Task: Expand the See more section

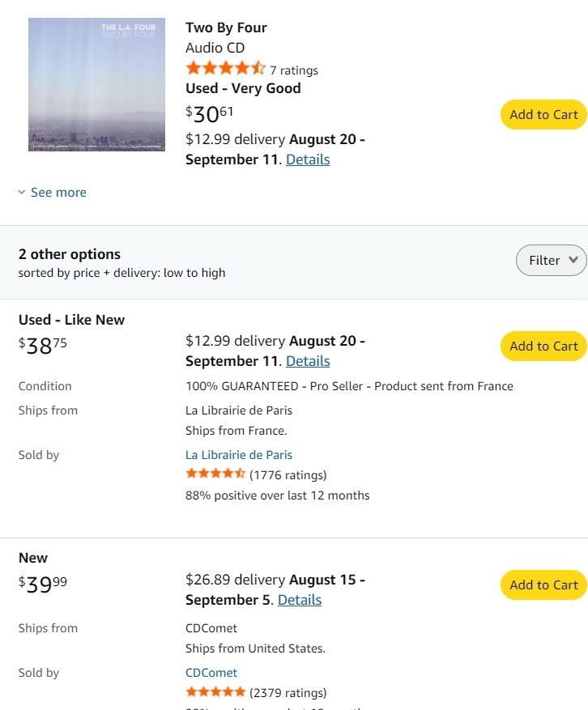Action: 52,193
